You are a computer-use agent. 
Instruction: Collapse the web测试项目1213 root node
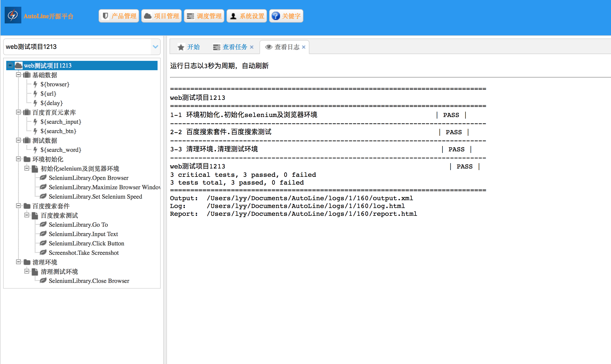[x=10, y=65]
